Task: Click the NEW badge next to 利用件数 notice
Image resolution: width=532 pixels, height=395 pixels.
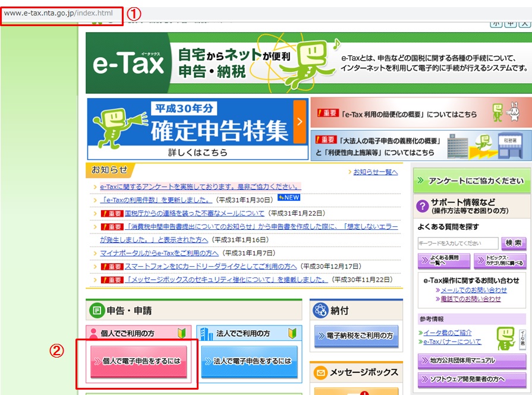Action: 289,198
